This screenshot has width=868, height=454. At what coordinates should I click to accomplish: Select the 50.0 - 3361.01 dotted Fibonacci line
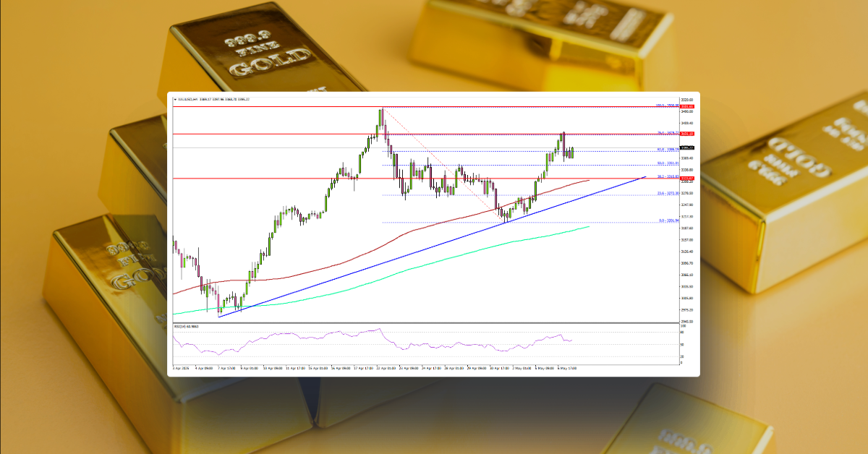664,163
